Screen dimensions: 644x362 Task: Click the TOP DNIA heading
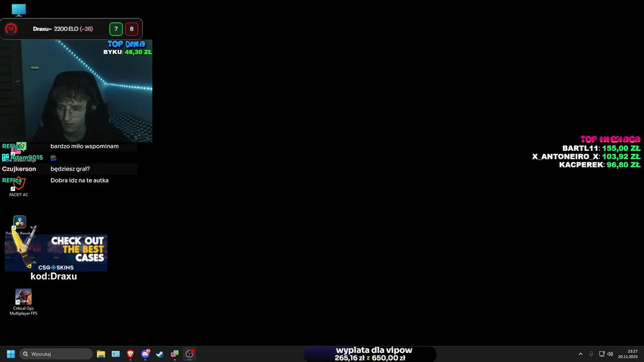coord(126,44)
